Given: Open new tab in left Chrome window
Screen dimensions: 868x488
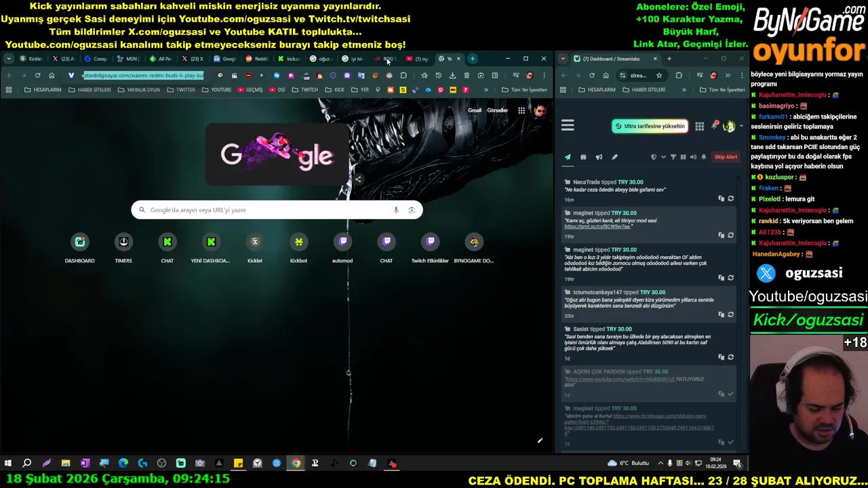Looking at the screenshot, I should point(473,59).
